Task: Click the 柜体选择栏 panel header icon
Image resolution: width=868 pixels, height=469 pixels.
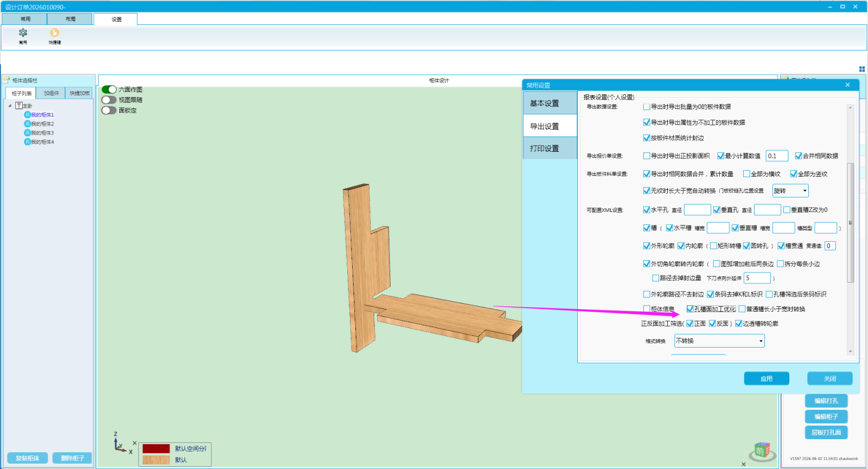Action: [7, 80]
